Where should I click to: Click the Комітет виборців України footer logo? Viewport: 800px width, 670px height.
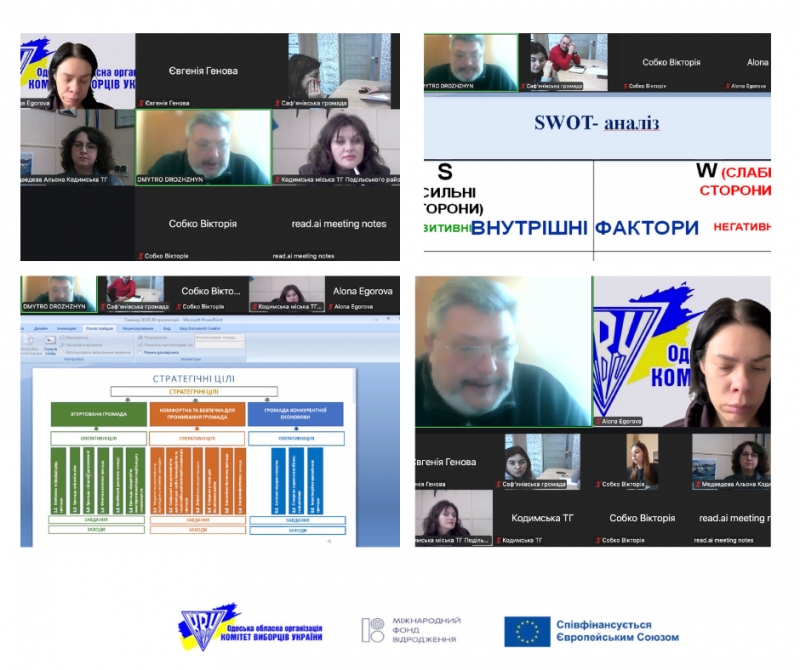pos(209,628)
